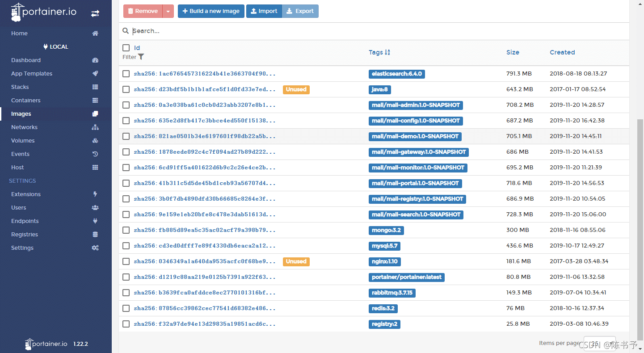Image resolution: width=644 pixels, height=353 pixels.
Task: Check the elasticsearch:6.4.0 image row checkbox
Action: pos(126,74)
